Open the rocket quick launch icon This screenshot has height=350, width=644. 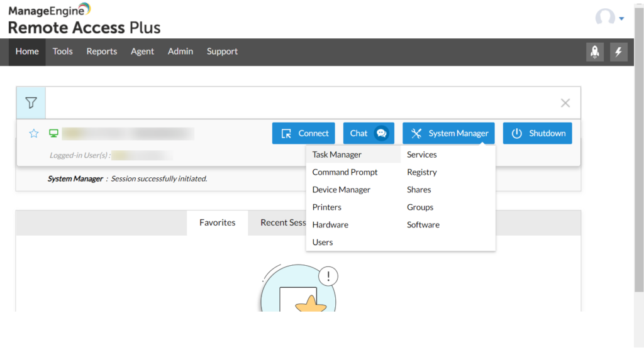tap(594, 52)
